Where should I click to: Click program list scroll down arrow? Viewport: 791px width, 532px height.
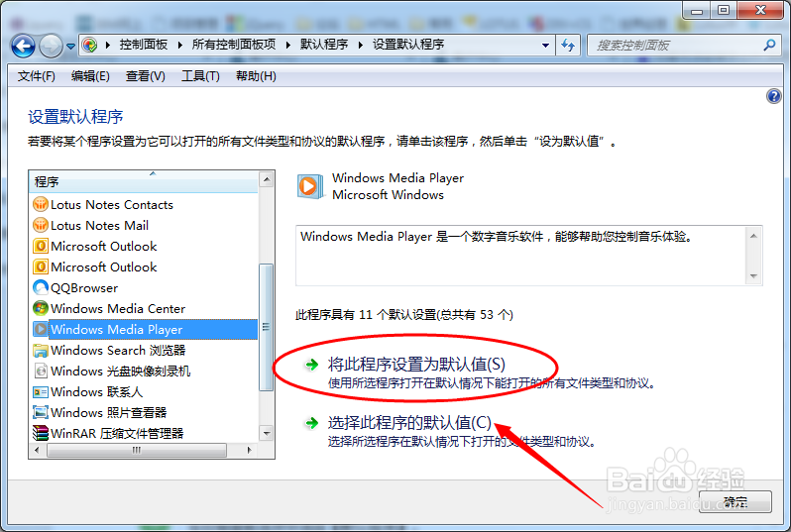(267, 433)
